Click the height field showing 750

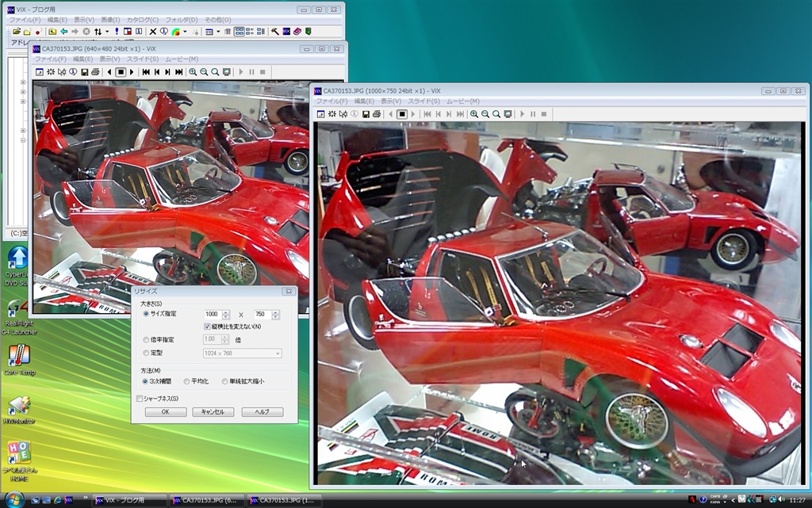pyautogui.click(x=262, y=315)
